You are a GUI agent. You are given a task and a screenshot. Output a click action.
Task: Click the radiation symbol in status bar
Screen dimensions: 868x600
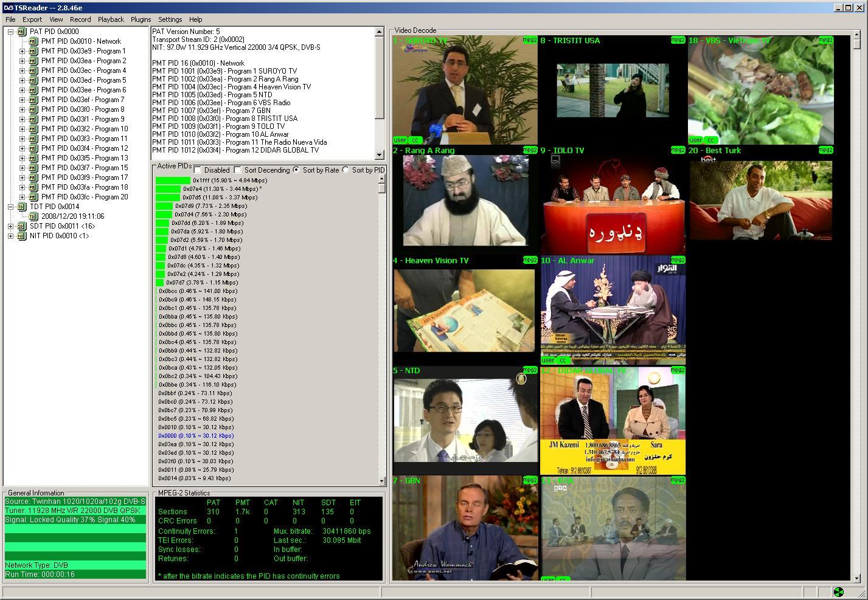click(838, 592)
